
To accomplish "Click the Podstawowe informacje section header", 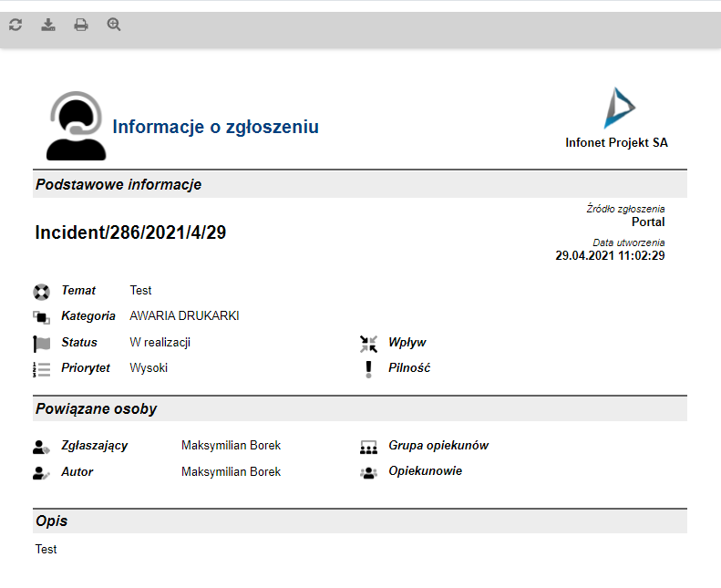I will click(x=118, y=185).
